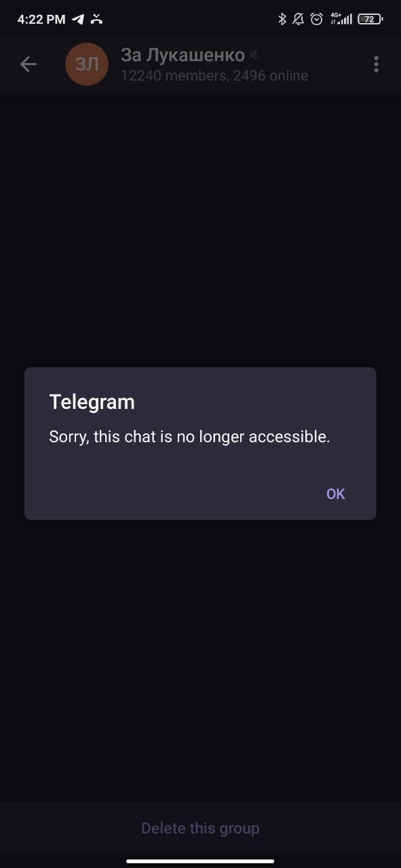The height and width of the screenshot is (868, 401).
Task: Tap the 12240 members subtitle
Action: (x=214, y=76)
